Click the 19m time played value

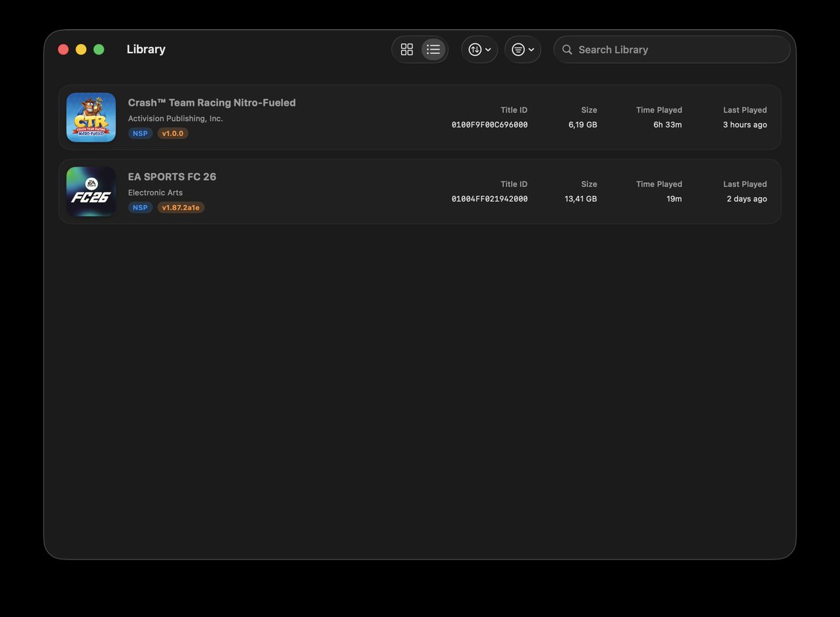[674, 199]
